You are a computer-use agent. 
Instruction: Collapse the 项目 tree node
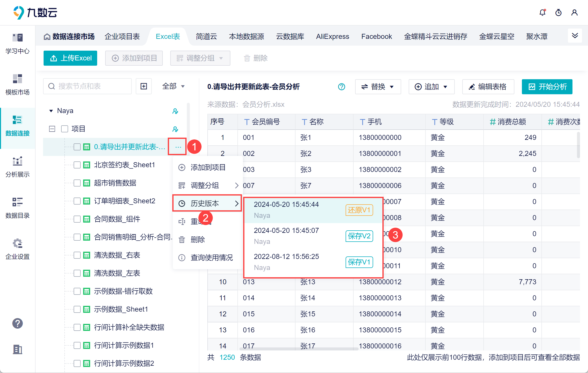(x=52, y=129)
